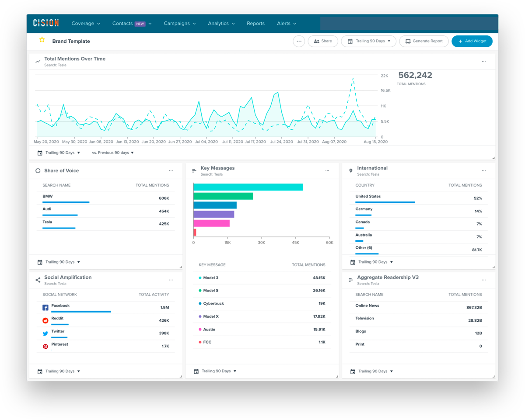Select the Television readership row

pos(419,320)
